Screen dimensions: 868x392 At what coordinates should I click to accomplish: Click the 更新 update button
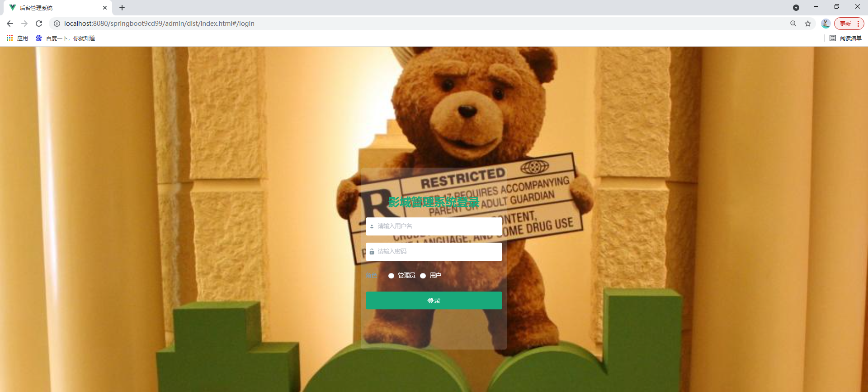coord(845,24)
